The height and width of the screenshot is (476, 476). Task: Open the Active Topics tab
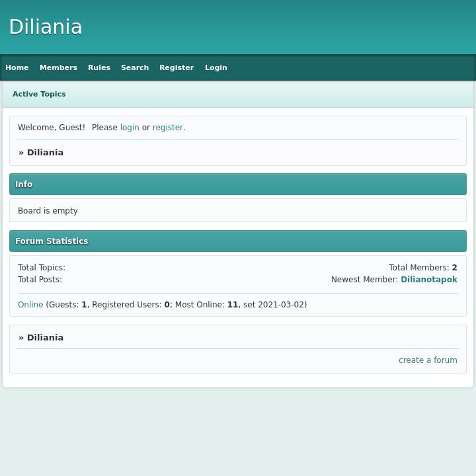(x=39, y=94)
